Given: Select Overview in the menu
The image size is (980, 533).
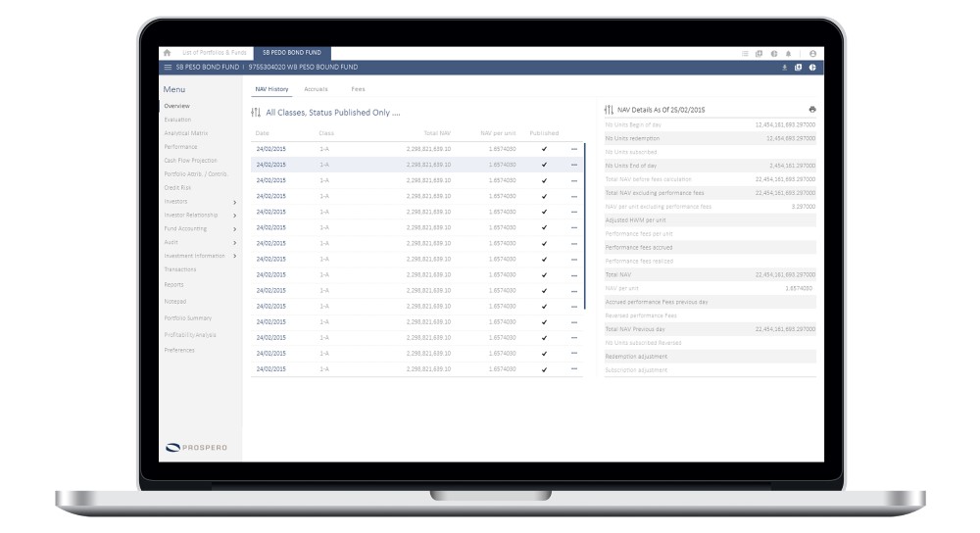Looking at the screenshot, I should [x=176, y=106].
